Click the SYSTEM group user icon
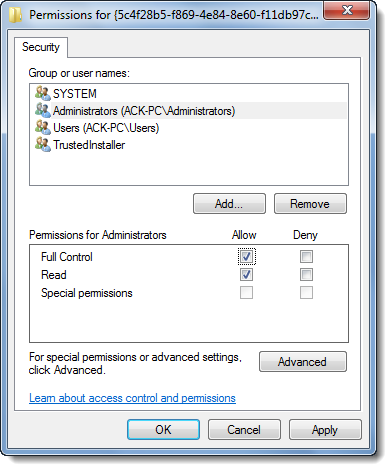This screenshot has height=471, width=392. [43, 93]
